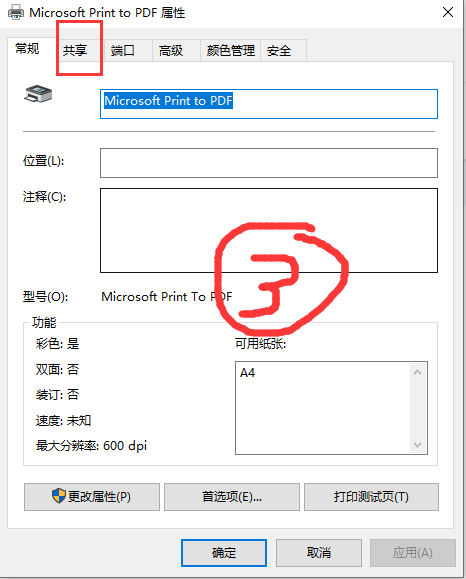This screenshot has width=466, height=579.
Task: Click the 取消 button
Action: tap(319, 552)
